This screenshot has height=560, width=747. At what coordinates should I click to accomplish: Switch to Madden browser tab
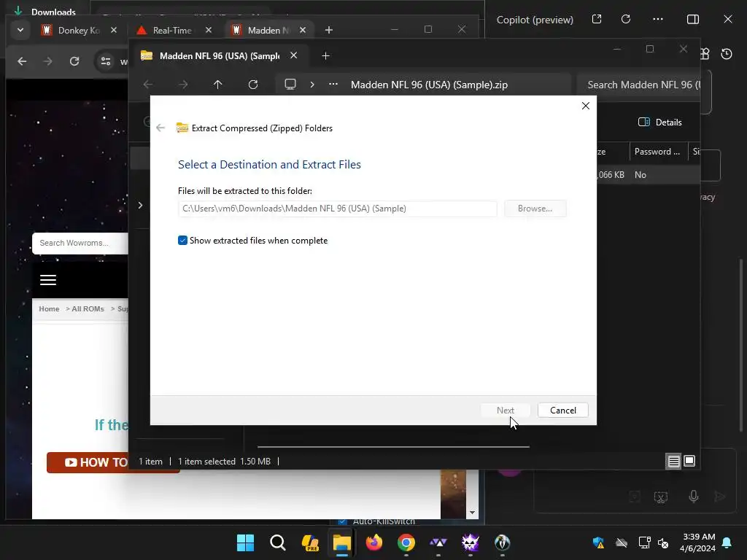pos(268,30)
